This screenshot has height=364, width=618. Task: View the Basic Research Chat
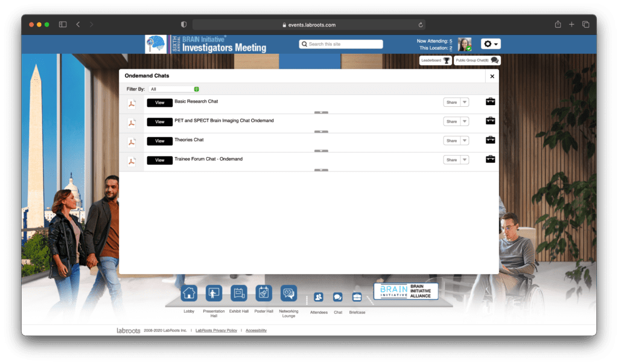click(x=159, y=103)
